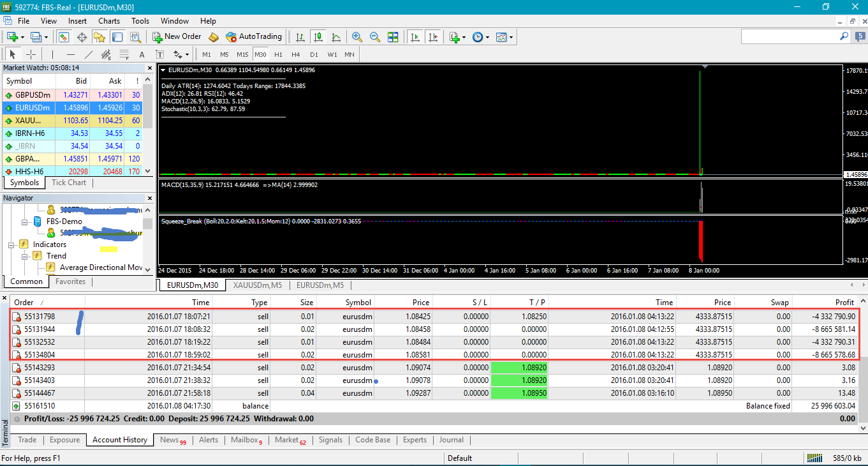Viewport: 868px width, 466px height.
Task: Select the Fibonacci Retracement tool
Action: pyautogui.click(x=124, y=54)
